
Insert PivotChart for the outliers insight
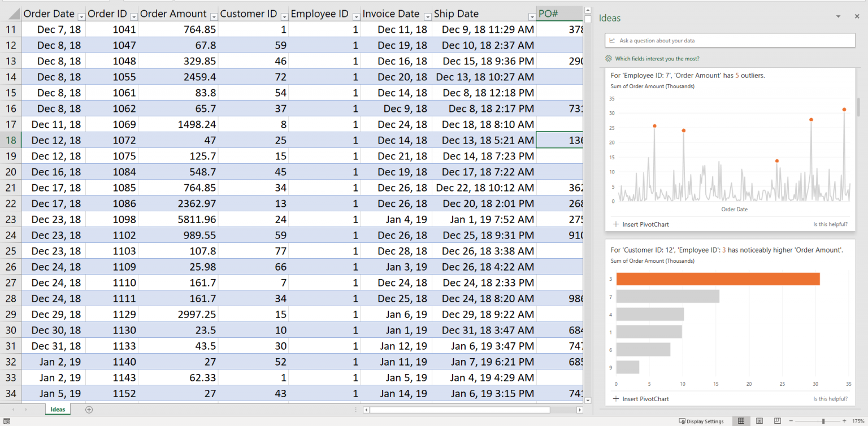(x=640, y=224)
